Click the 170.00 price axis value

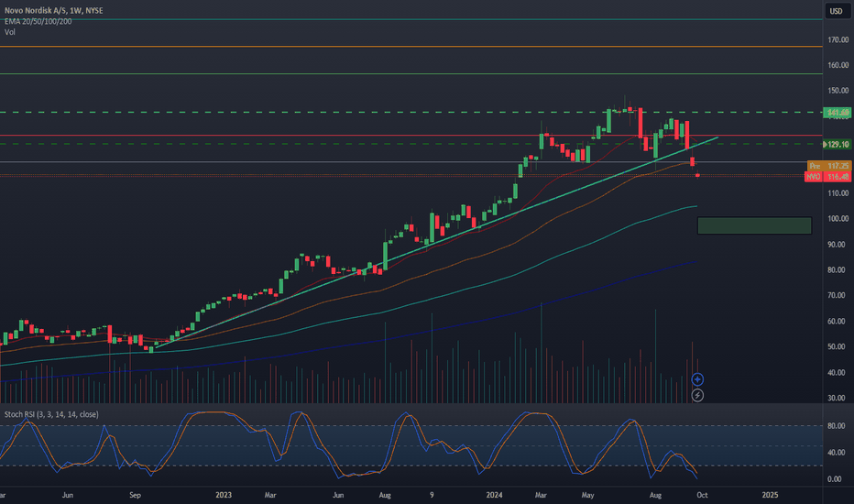838,39
